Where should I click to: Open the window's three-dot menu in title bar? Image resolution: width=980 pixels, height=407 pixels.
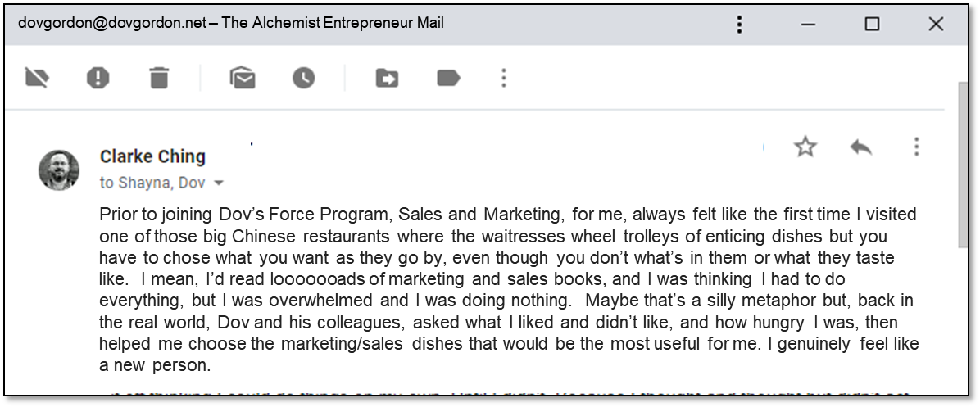point(739,24)
